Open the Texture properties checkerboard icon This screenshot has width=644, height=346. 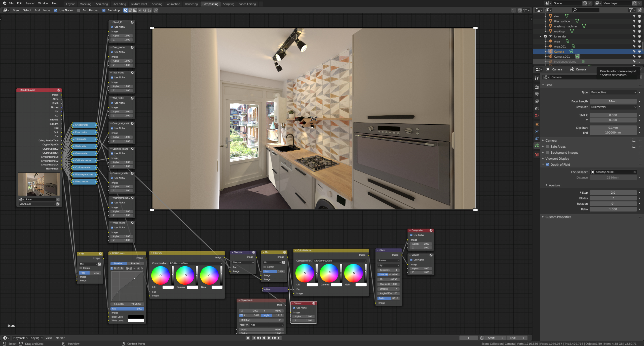point(537,155)
